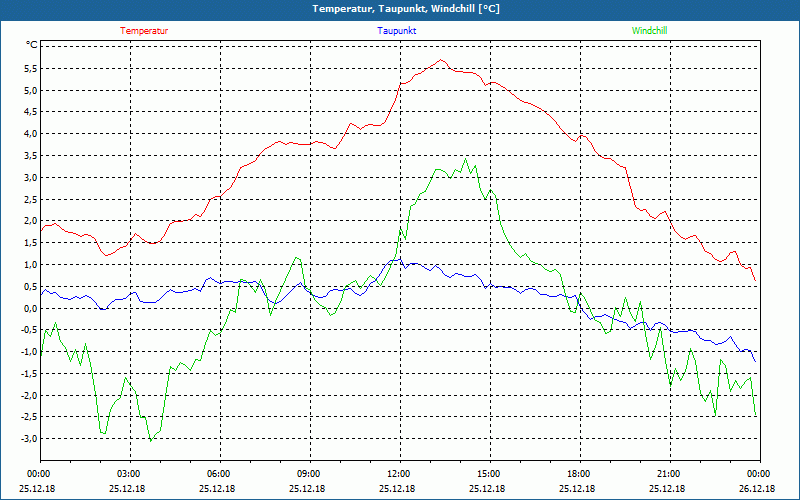The image size is (800, 500).
Task: Click the 26.12.18 date label
Action: (x=757, y=488)
